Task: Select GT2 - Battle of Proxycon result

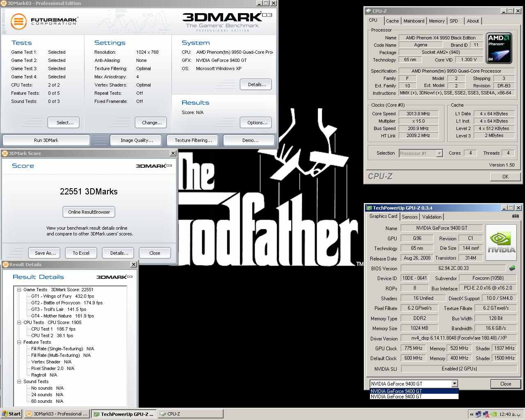Action: click(67, 303)
